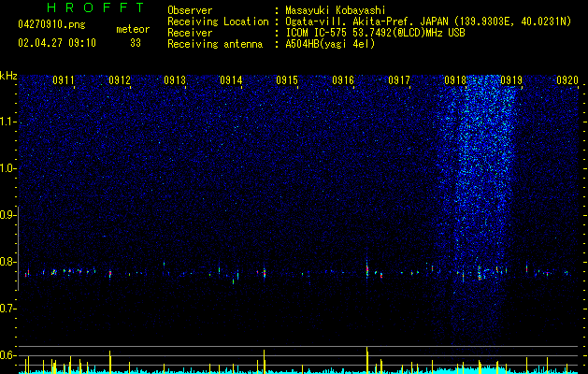This screenshot has height=374, width=588.
Task: Select observer name Masayuki Kobayashi
Action: click(x=336, y=11)
